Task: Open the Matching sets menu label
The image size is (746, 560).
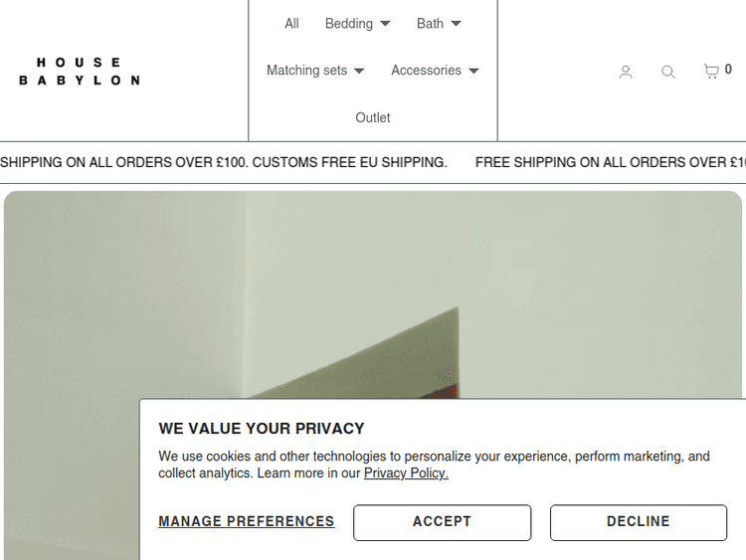Action: click(x=306, y=71)
